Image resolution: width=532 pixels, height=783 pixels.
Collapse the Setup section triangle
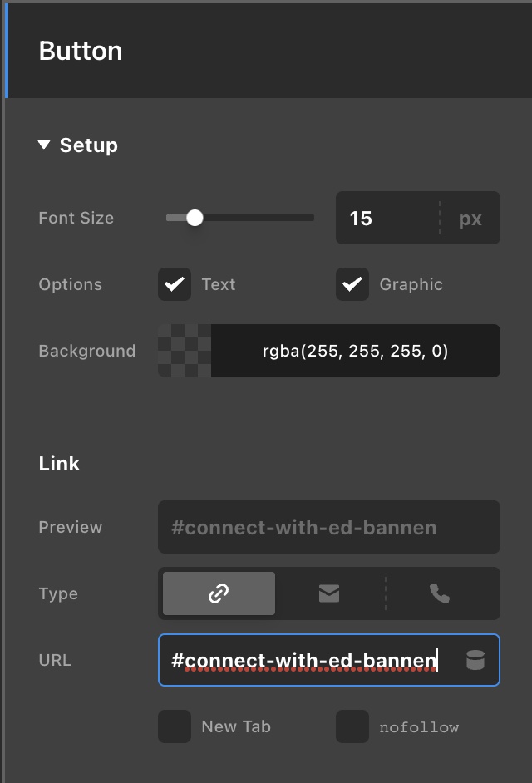[44, 145]
